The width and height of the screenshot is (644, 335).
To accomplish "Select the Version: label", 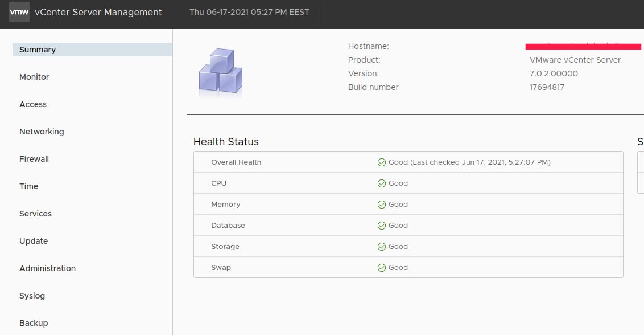I will (x=364, y=73).
